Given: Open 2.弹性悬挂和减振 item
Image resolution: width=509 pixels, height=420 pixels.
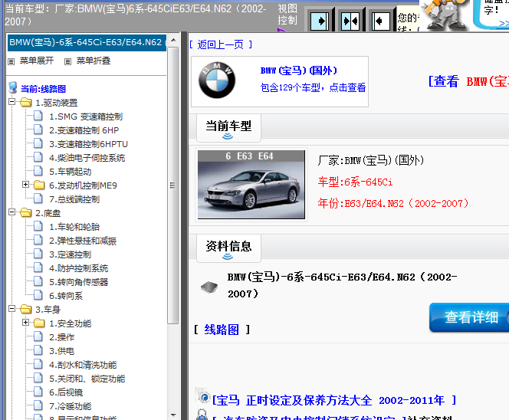Looking at the screenshot, I should point(83,241).
